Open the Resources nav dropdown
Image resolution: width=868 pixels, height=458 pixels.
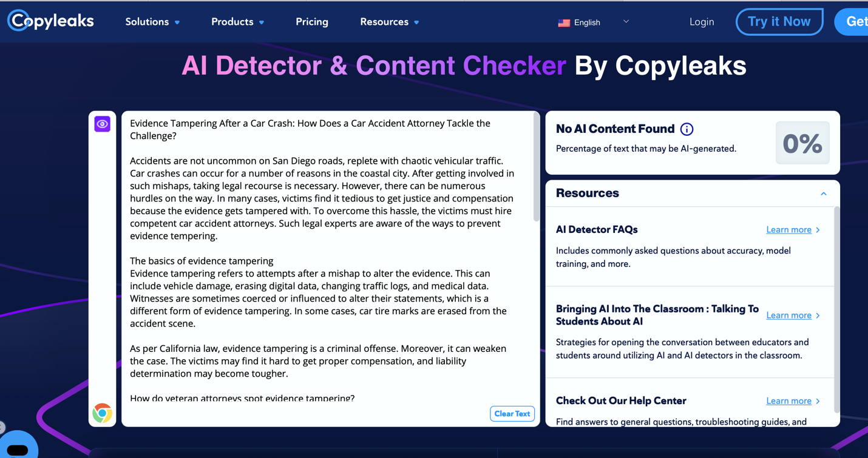tap(389, 22)
